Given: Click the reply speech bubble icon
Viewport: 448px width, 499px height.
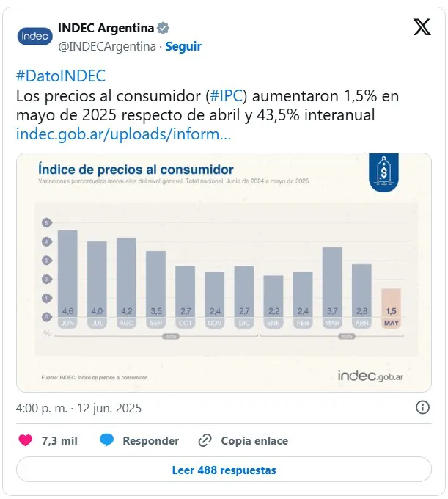Looking at the screenshot, I should coord(107,441).
